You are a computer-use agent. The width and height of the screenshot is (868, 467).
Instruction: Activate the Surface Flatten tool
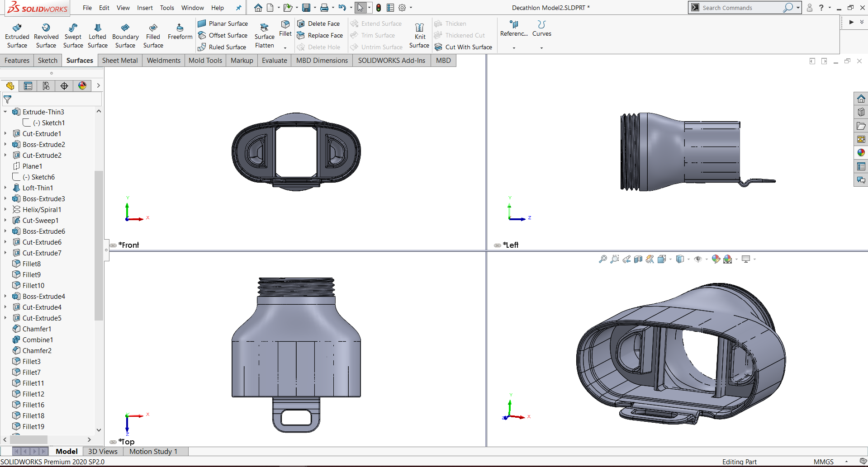(264, 36)
